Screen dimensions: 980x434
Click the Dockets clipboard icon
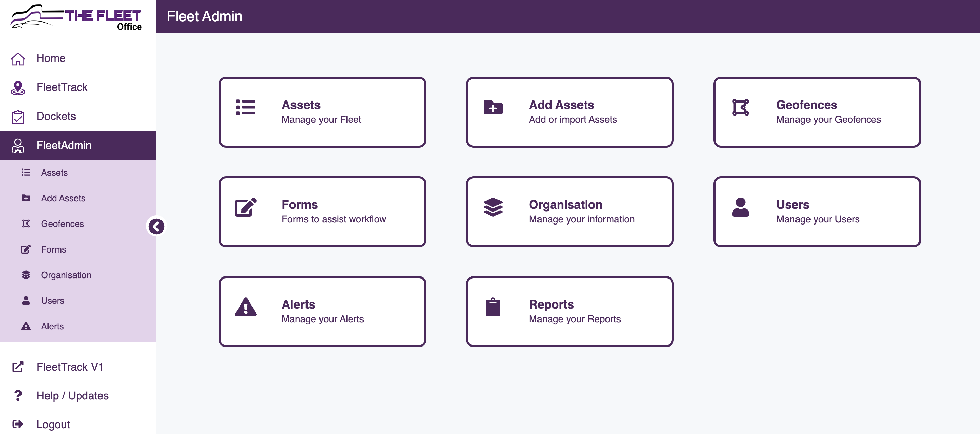click(x=18, y=117)
